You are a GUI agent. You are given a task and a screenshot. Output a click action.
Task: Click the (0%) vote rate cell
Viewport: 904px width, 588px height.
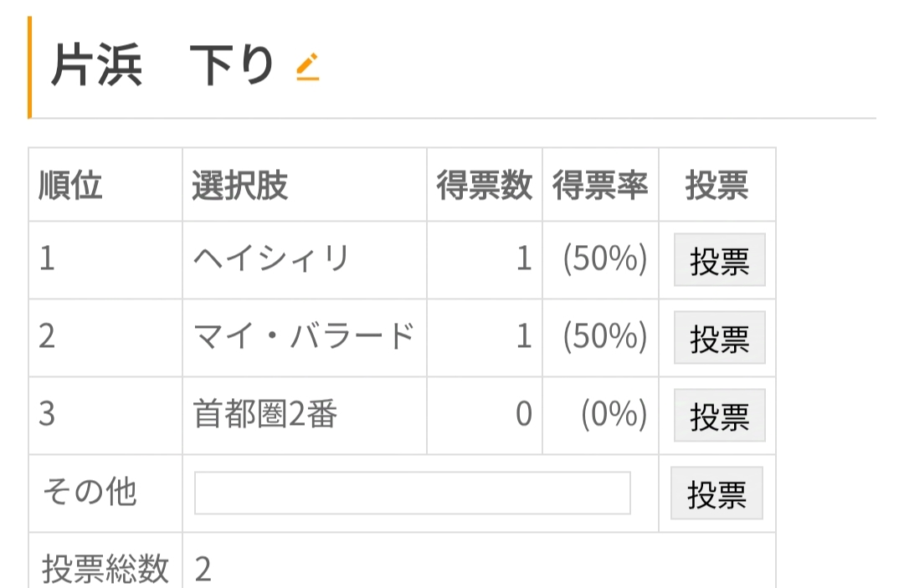(614, 414)
